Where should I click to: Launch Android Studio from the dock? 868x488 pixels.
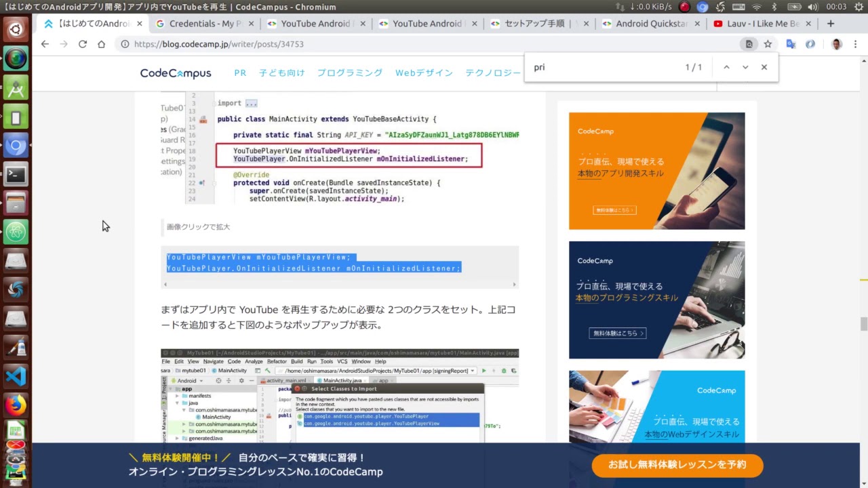pos(16,89)
